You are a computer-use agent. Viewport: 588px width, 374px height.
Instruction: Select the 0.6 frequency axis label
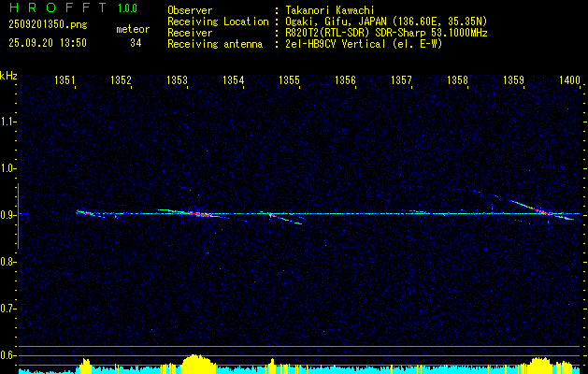point(8,354)
